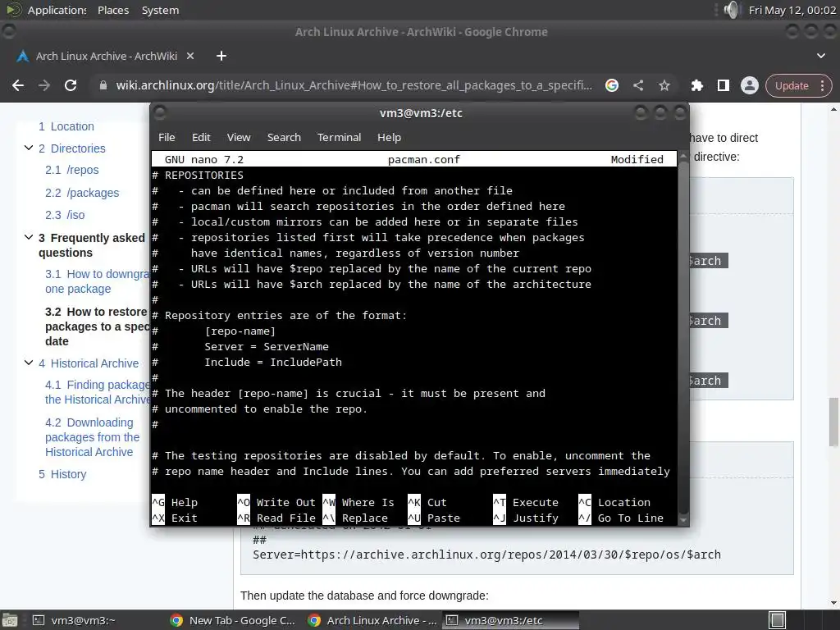Click 'Server = ServerName' line in nano
The image size is (840, 630).
[267, 347]
